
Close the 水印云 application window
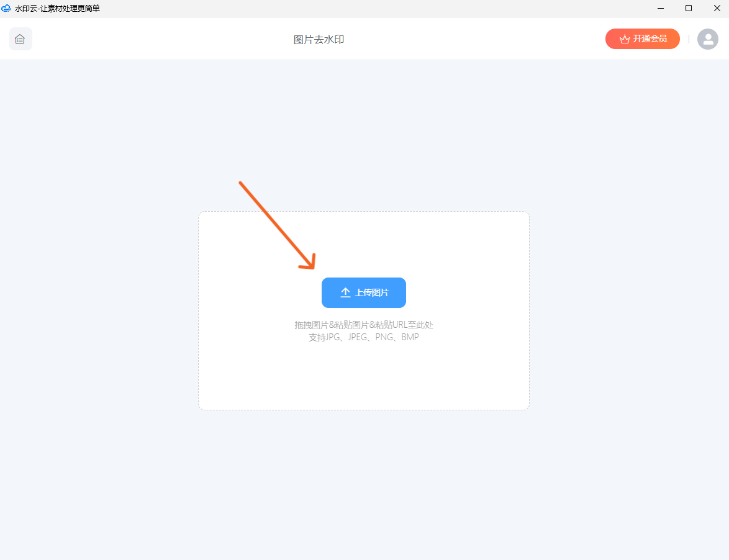point(716,8)
